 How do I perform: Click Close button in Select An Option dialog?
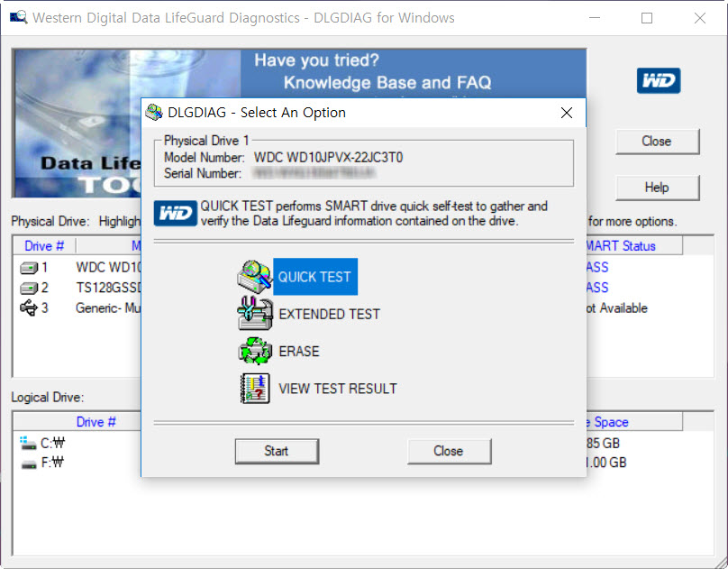(x=449, y=451)
